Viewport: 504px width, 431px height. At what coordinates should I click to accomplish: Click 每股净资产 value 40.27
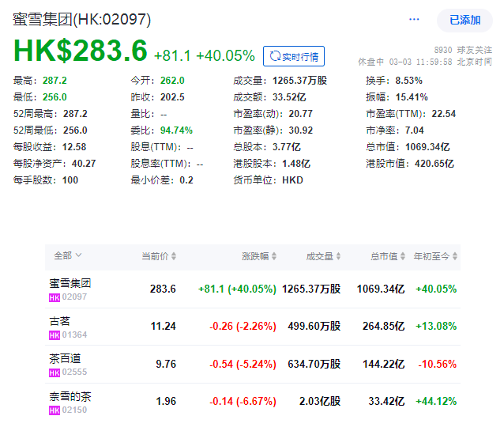(x=84, y=164)
